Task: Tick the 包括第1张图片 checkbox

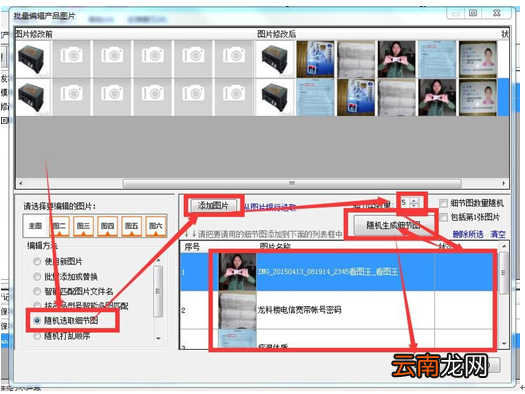Action: pyautogui.click(x=443, y=217)
